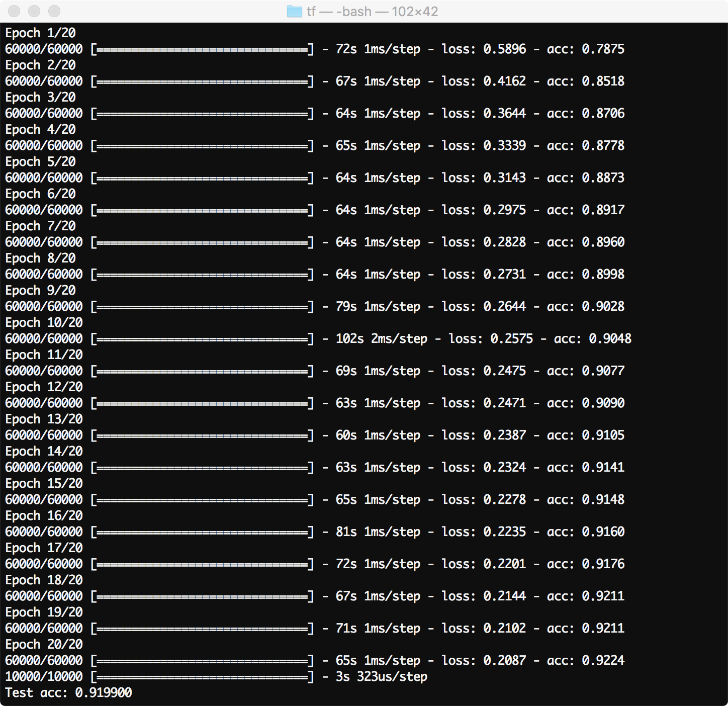Select the 'loss: 0.5896' value
This screenshot has height=706, width=728.
pos(484,49)
